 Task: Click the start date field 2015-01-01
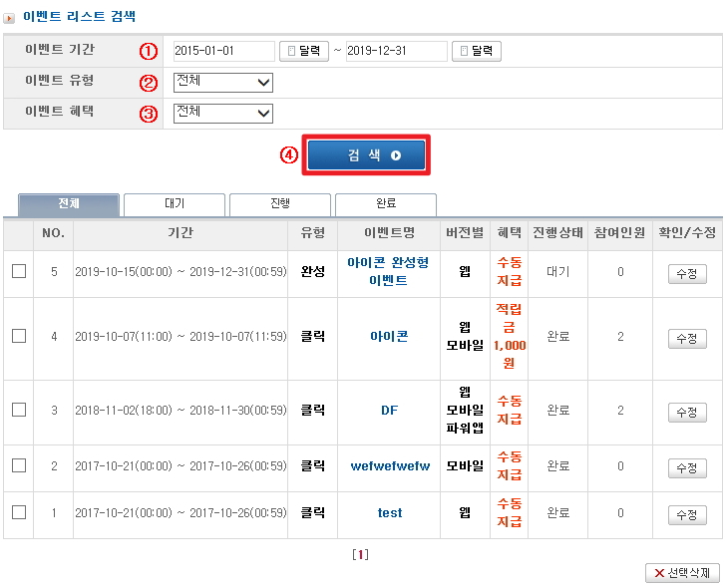[x=223, y=51]
